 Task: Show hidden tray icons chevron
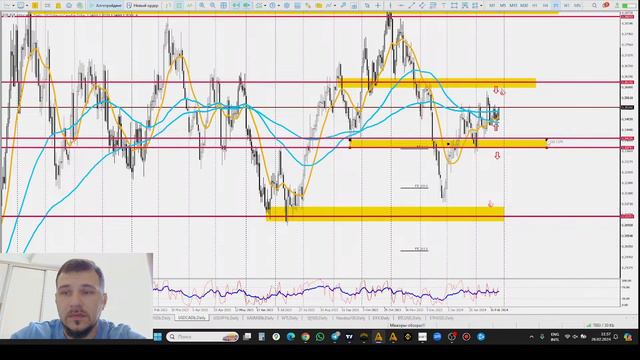[x=531, y=337]
